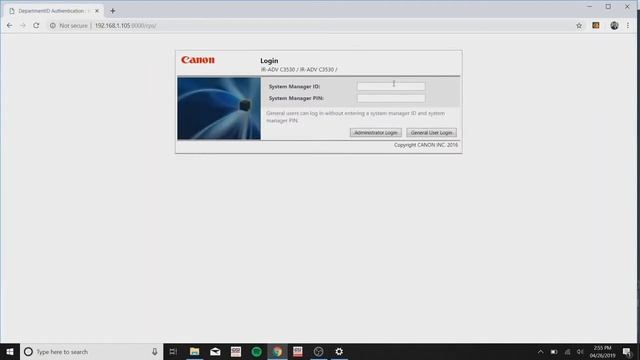Open Spotify from the taskbar
Viewport: 640px width, 360px height.
pyautogui.click(x=256, y=352)
